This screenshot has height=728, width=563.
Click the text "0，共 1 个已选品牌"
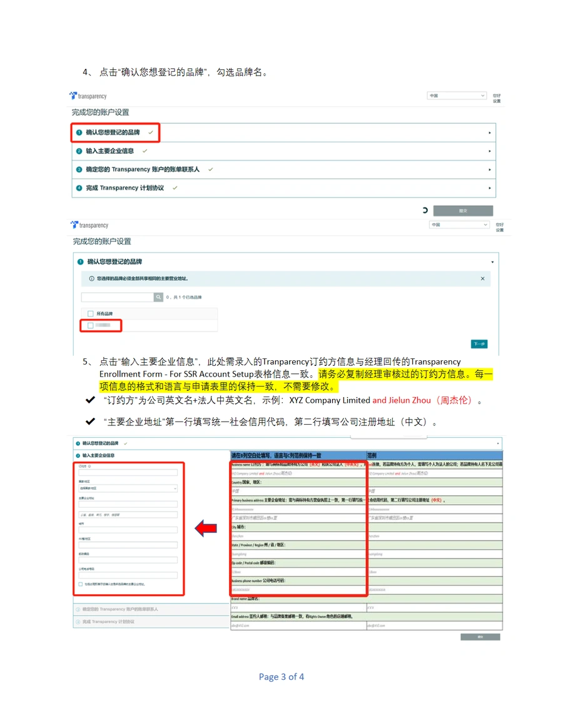click(184, 297)
